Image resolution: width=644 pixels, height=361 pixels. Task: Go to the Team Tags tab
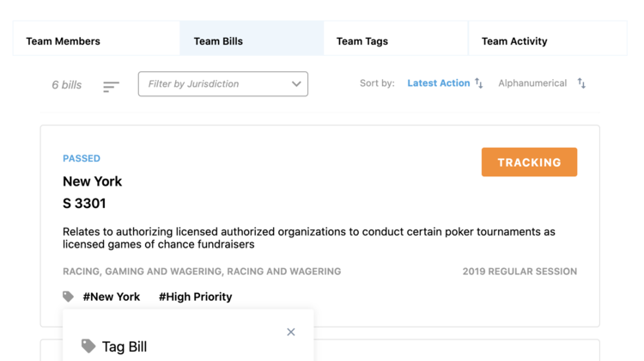click(x=362, y=41)
